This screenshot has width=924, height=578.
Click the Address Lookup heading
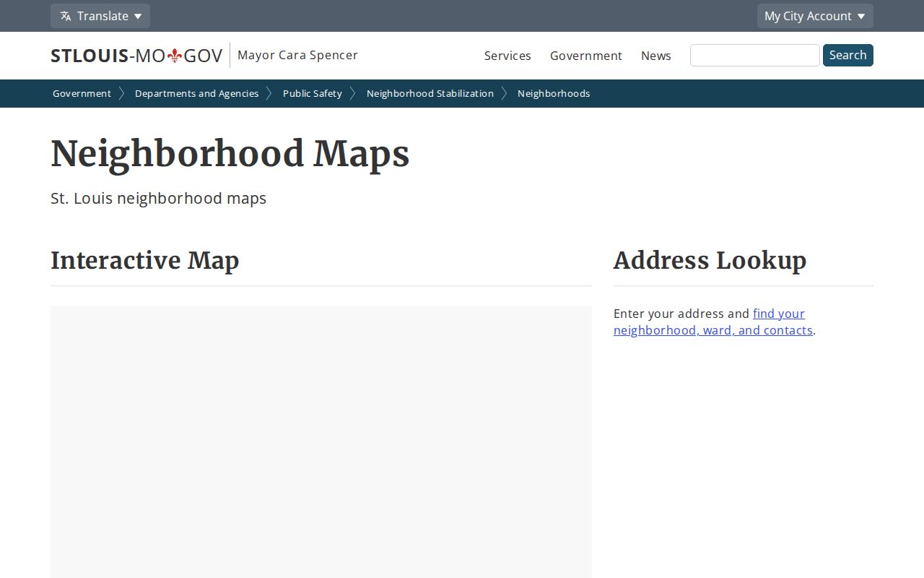(x=710, y=260)
